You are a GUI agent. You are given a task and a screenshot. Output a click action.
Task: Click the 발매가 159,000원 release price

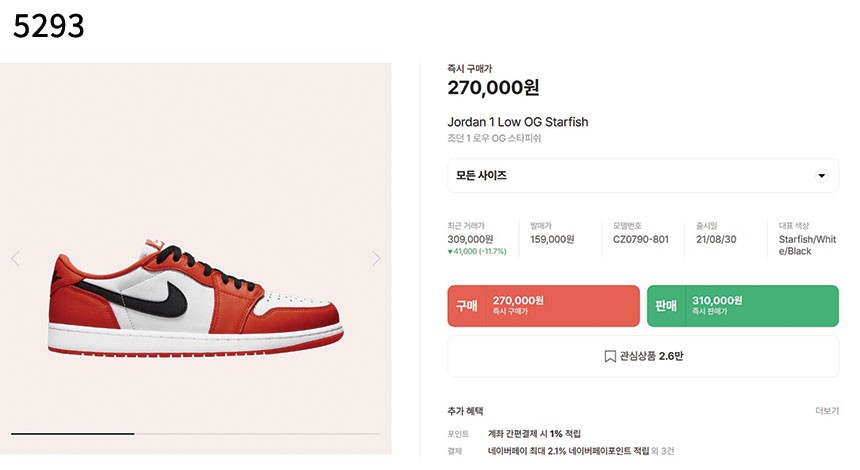coord(552,239)
